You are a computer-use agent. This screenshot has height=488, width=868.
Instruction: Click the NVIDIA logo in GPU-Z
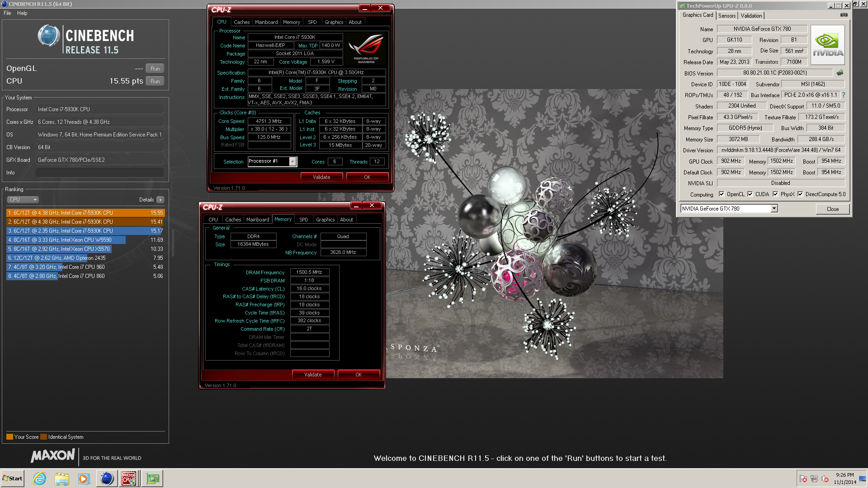click(828, 45)
